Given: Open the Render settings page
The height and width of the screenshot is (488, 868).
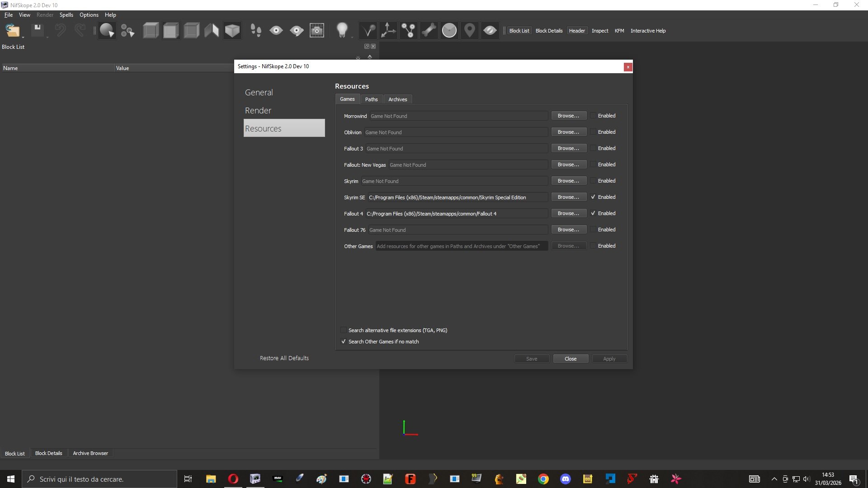Looking at the screenshot, I should coord(284,110).
